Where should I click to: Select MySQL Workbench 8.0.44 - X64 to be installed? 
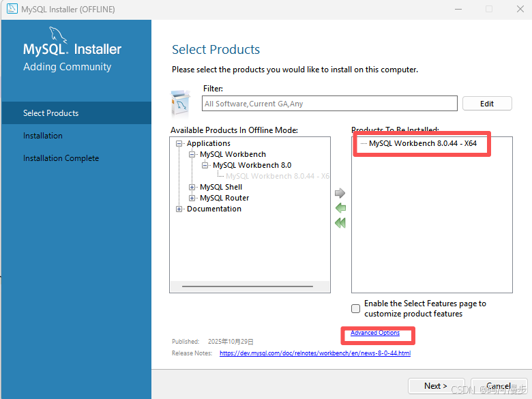pyautogui.click(x=423, y=143)
